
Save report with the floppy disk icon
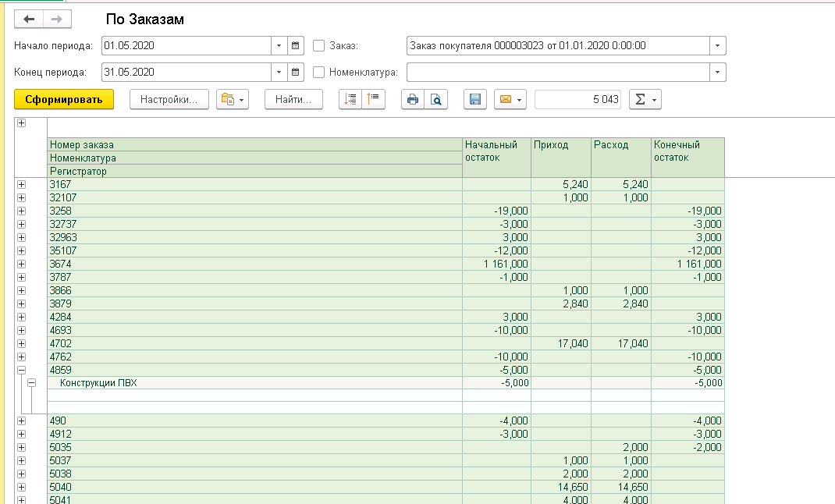(x=474, y=99)
